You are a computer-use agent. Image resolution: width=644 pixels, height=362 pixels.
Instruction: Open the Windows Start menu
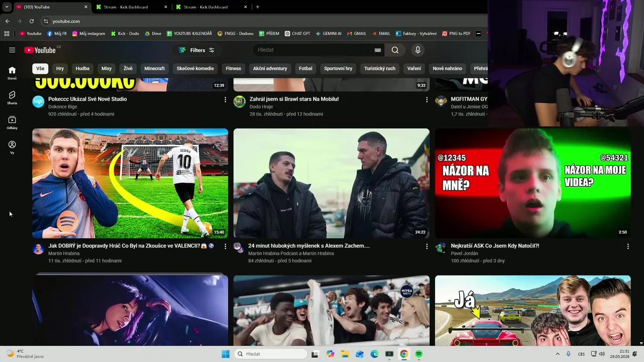click(x=225, y=354)
